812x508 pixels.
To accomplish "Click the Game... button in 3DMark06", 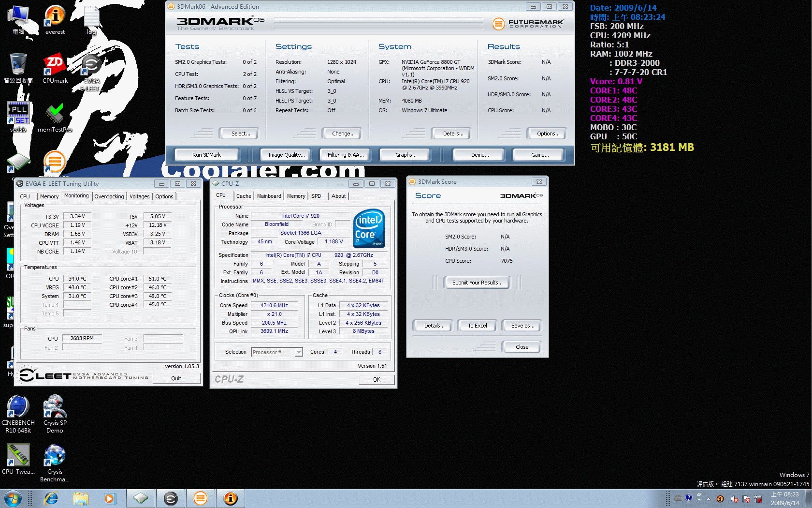I will 538,155.
